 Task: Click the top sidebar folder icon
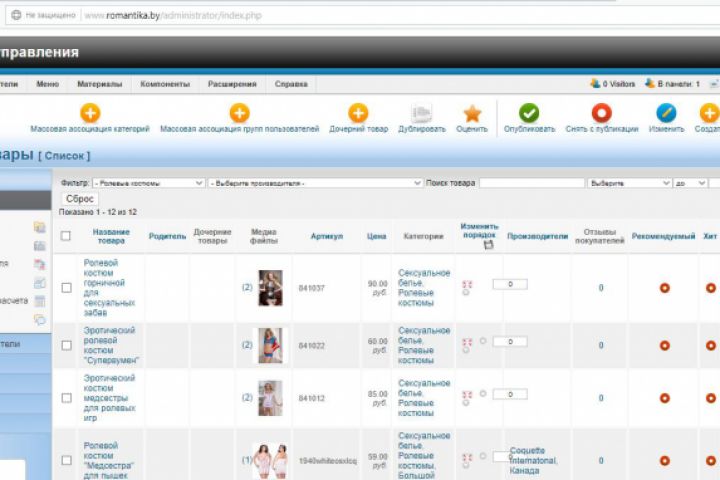click(x=40, y=227)
